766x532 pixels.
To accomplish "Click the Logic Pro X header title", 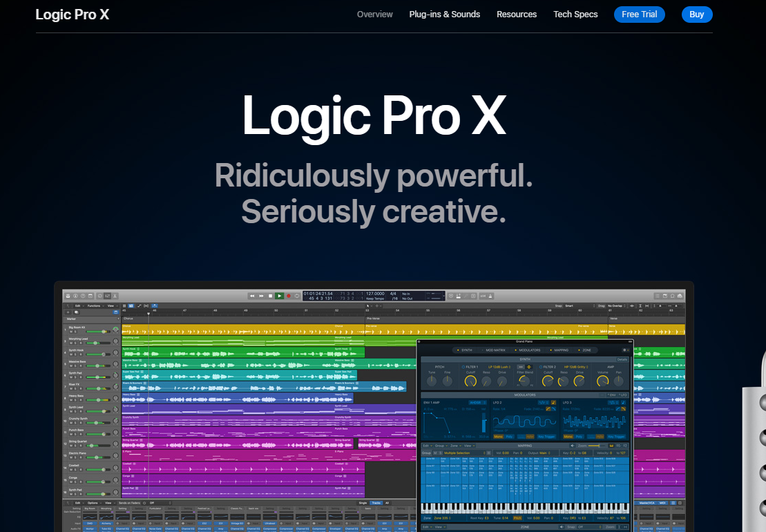I will [73, 15].
